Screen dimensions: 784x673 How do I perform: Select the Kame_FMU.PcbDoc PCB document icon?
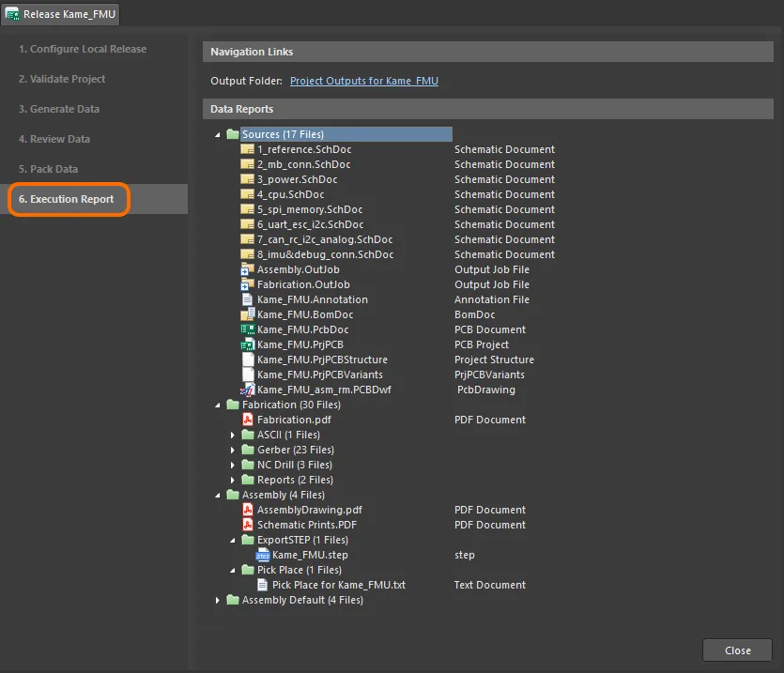coord(246,329)
